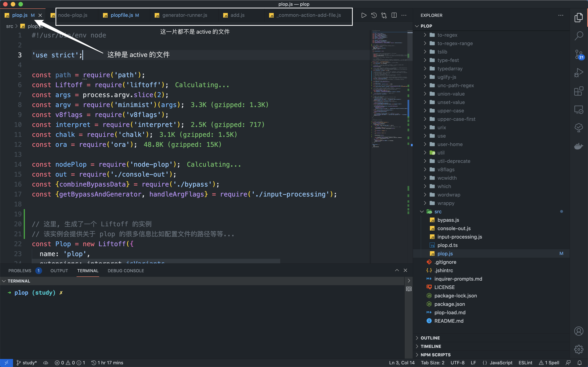This screenshot has width=588, height=367.
Task: Expand the NPM SCRIPTS section
Action: [435, 355]
